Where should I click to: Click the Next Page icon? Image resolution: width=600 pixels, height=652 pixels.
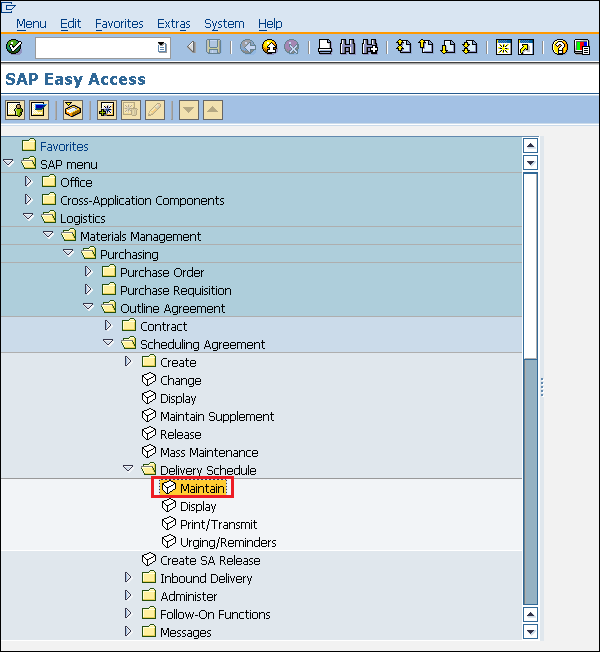[447, 47]
